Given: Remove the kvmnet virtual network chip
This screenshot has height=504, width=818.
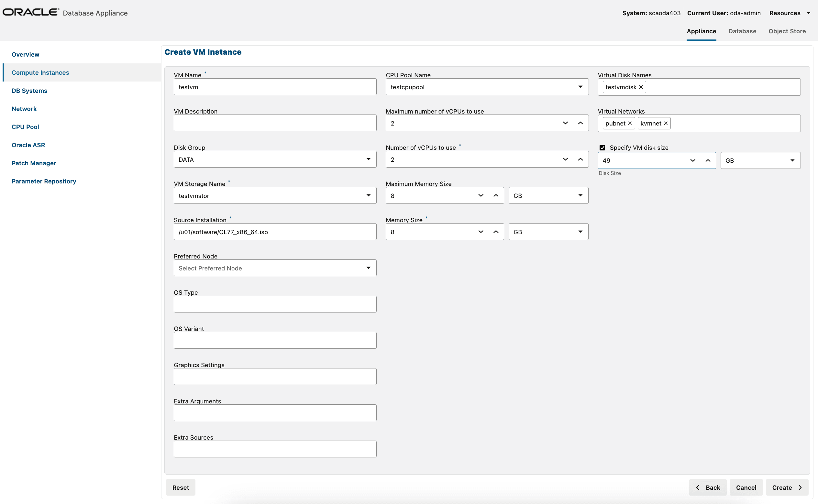Looking at the screenshot, I should 665,123.
